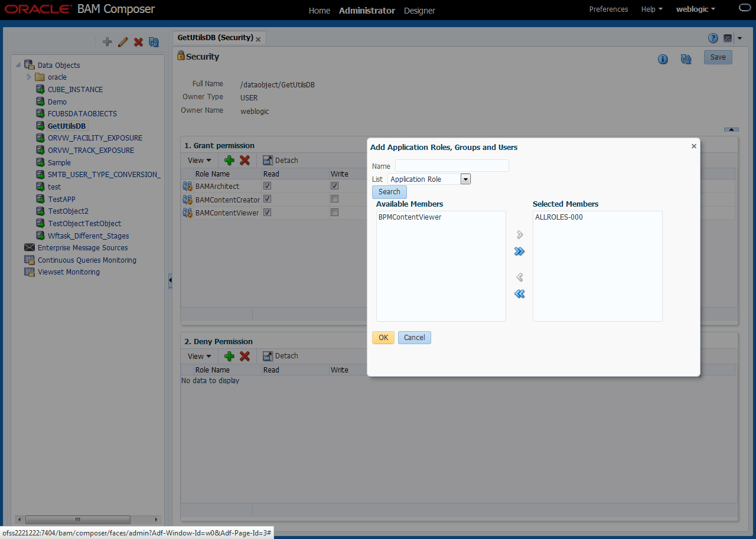The width and height of the screenshot is (756, 539).
Task: Toggle Write checkbox for BAMContentCreator
Action: pyautogui.click(x=334, y=199)
